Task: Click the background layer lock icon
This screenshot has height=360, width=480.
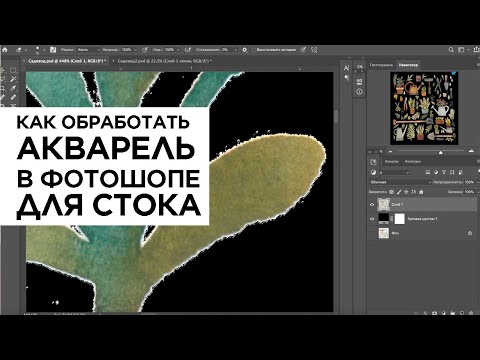Action: coord(470,233)
